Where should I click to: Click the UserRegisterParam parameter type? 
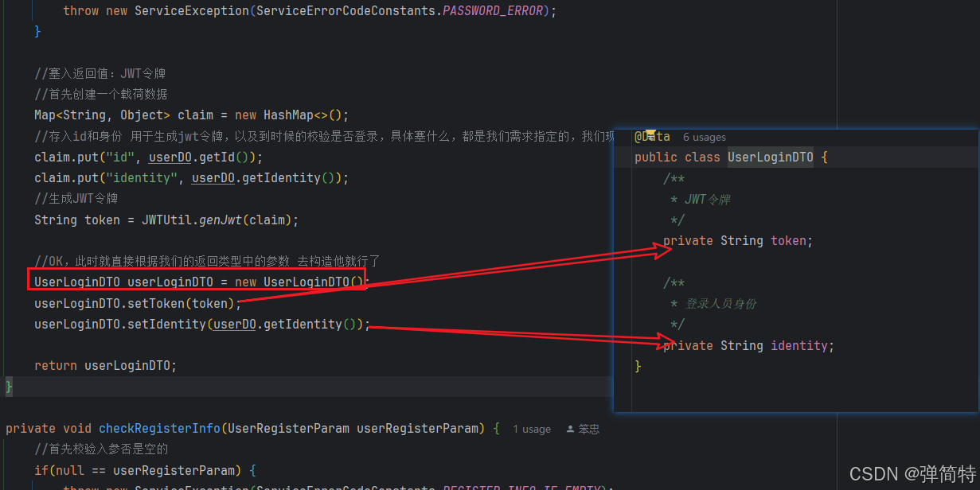point(288,428)
